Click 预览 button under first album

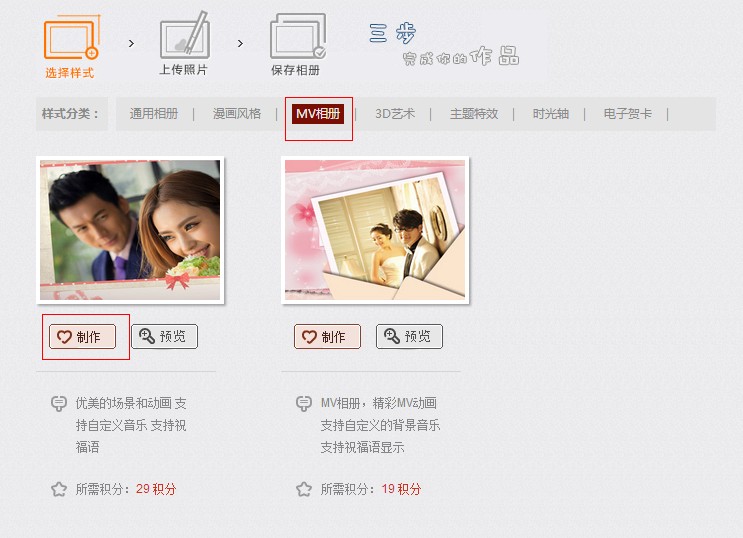[x=164, y=337]
